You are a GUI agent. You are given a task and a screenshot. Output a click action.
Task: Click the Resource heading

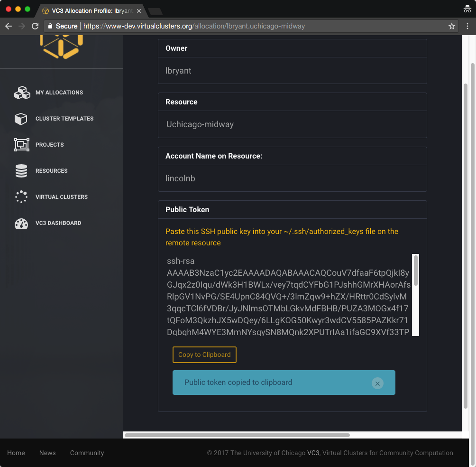pyautogui.click(x=182, y=102)
